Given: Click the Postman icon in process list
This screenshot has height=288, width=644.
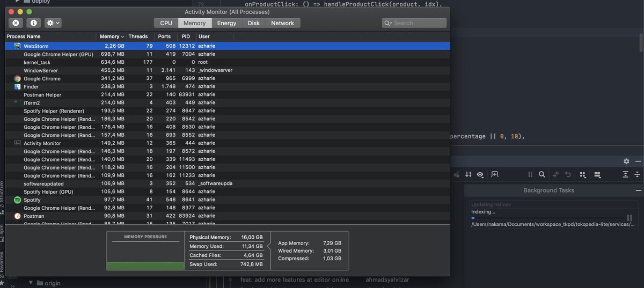Looking at the screenshot, I should [x=18, y=216].
